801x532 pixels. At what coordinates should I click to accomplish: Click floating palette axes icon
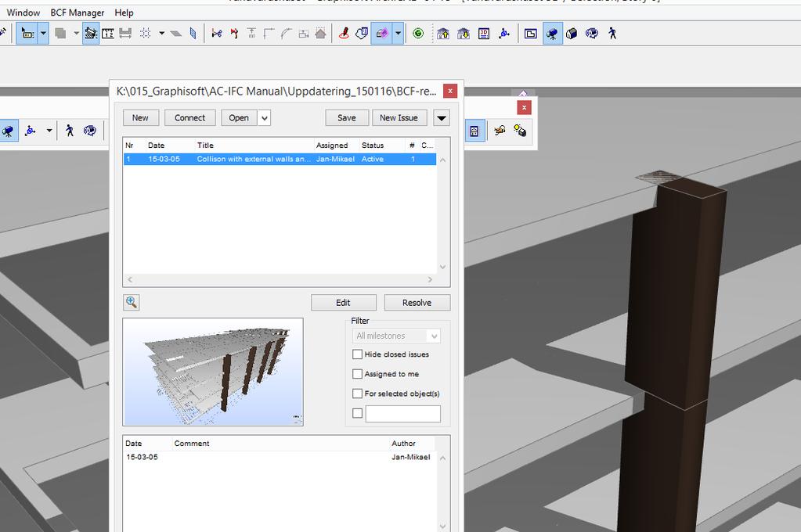[x=31, y=131]
